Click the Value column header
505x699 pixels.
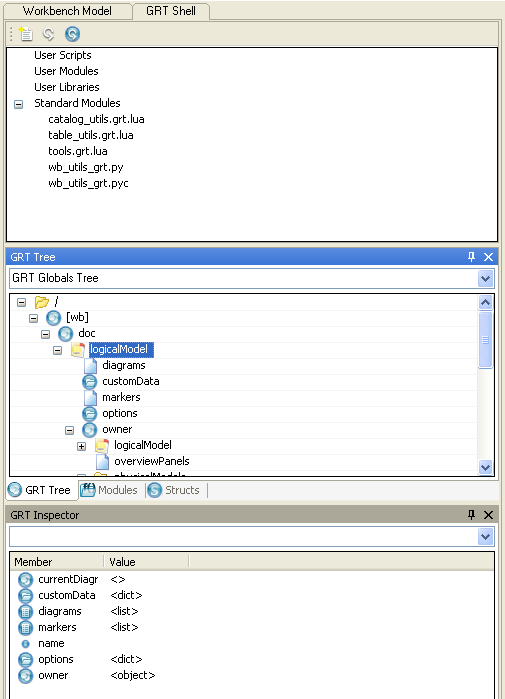coord(146,562)
